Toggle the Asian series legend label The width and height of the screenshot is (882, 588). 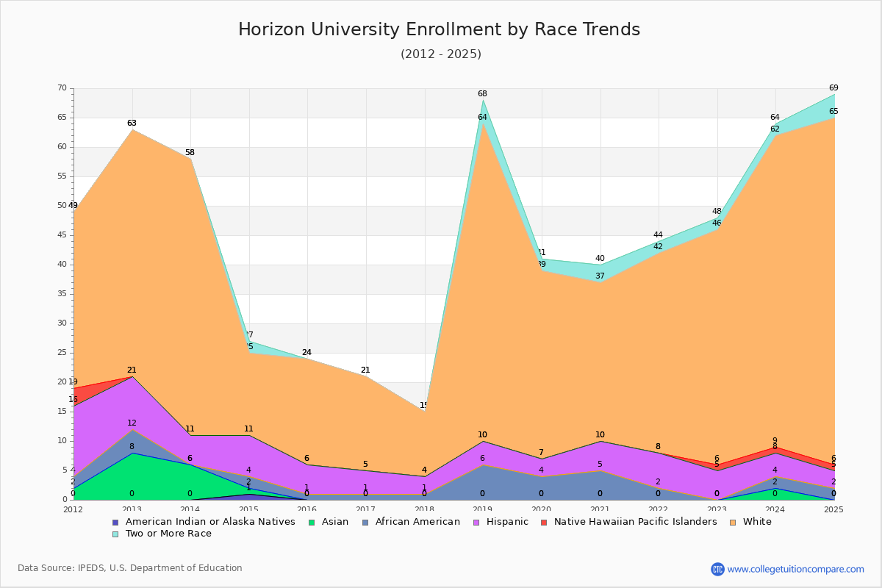click(x=334, y=522)
